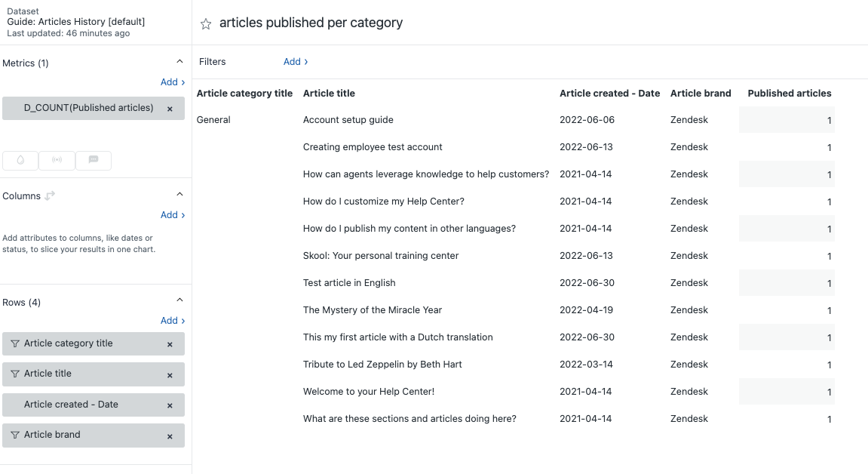Click filter icon on Article brand row

14,435
